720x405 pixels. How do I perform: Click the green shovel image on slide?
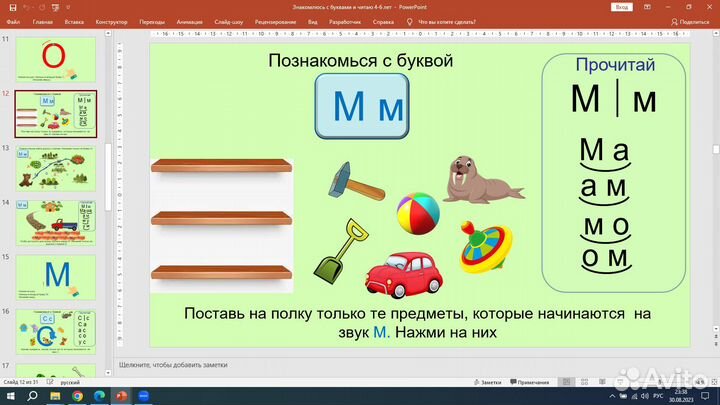click(341, 251)
